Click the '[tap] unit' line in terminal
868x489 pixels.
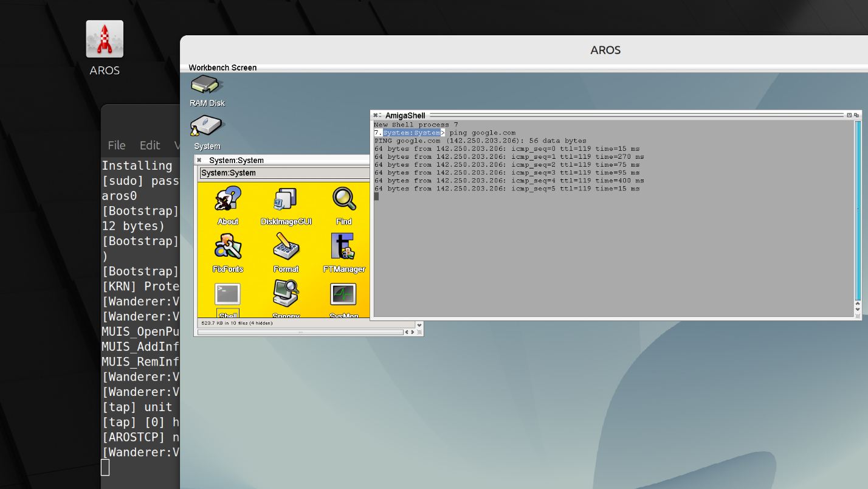click(x=137, y=407)
